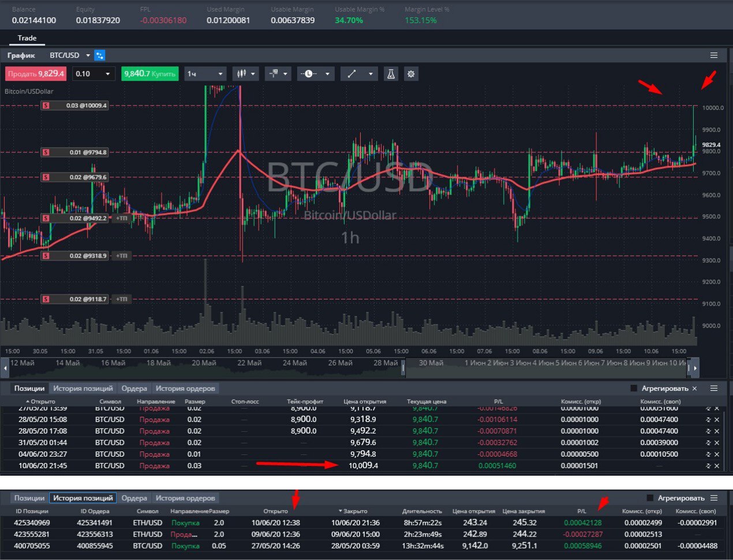Click the 10,009.4 open price cell
733x560 pixels.
coord(363,466)
